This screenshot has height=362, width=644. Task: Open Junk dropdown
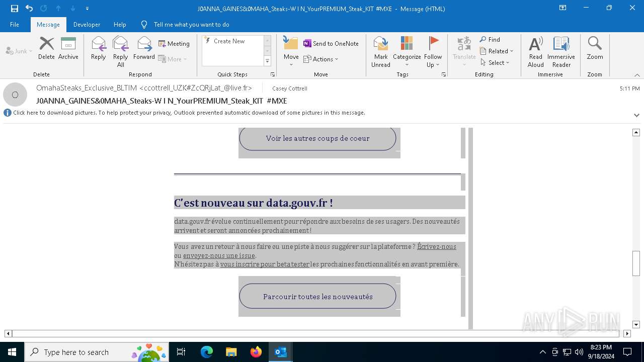click(19, 51)
